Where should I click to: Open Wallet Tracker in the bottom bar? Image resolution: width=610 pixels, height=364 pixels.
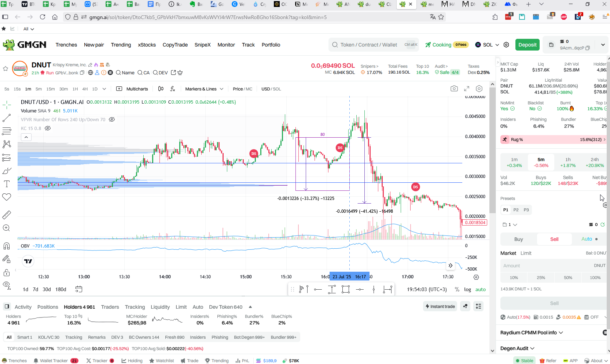pos(55,361)
